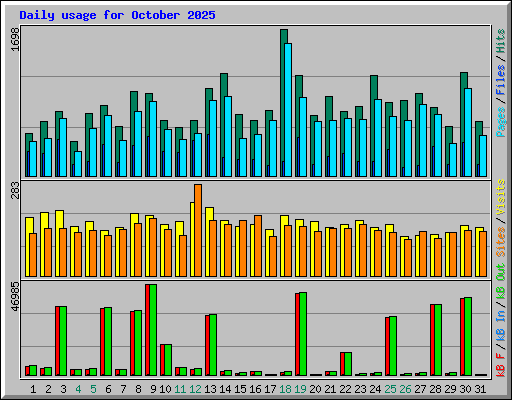Viewport: 512px width, 400px height.
Task: Click green weekend day 25 label
Action: 390,389
